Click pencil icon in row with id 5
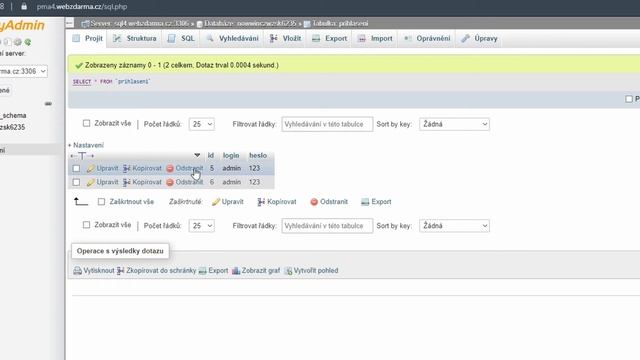The height and width of the screenshot is (360, 640). pos(91,168)
